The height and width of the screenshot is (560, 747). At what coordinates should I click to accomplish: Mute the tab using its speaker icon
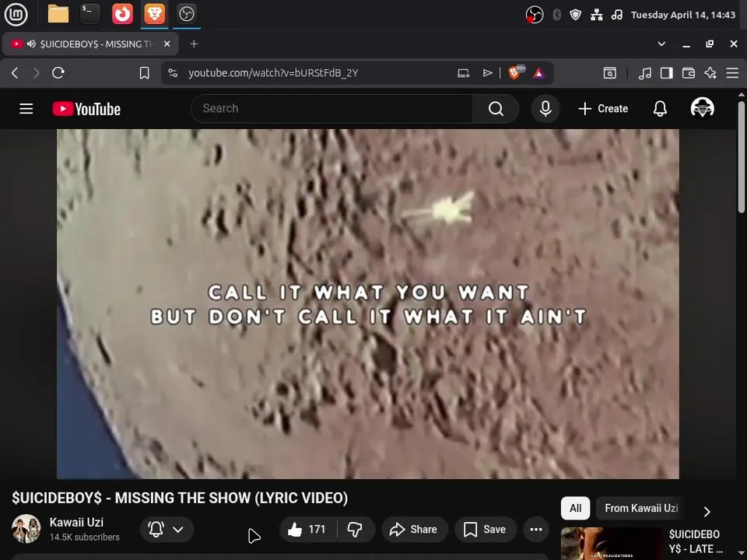point(31,44)
